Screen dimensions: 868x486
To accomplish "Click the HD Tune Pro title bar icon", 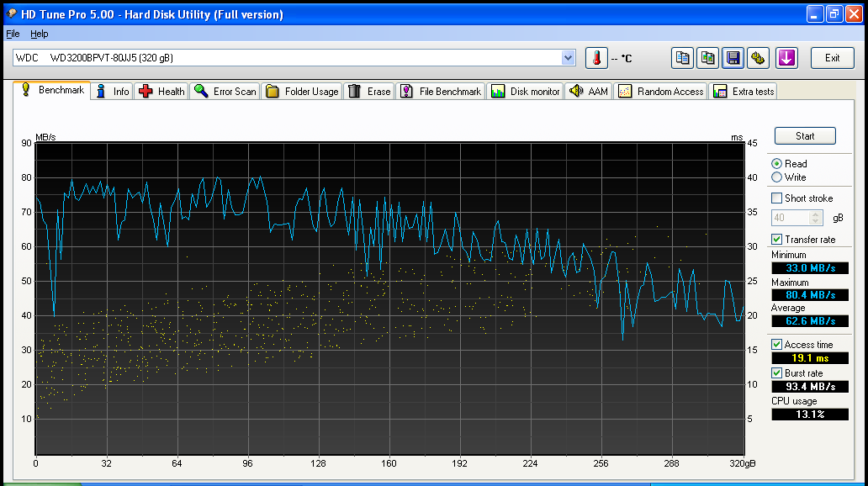I will [11, 13].
